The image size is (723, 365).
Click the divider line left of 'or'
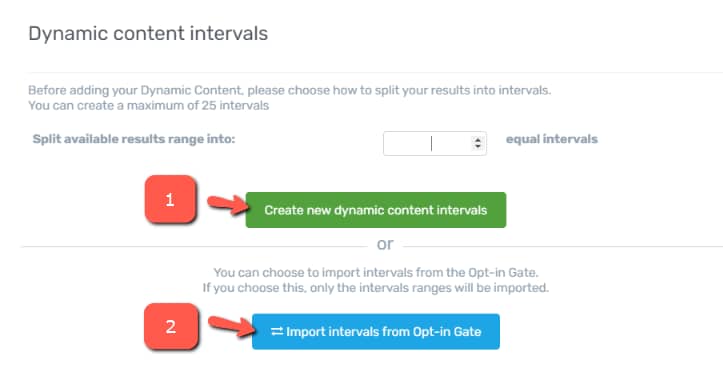pos(194,247)
